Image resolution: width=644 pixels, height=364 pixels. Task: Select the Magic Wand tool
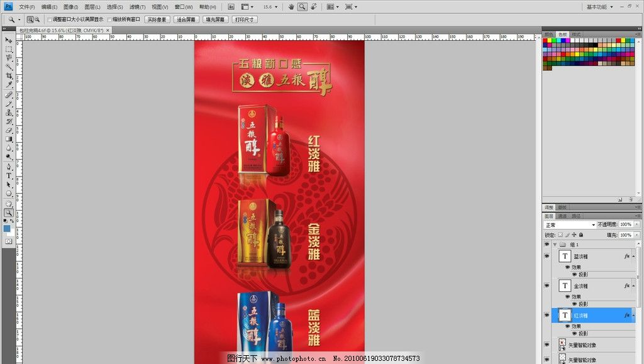tap(9, 67)
